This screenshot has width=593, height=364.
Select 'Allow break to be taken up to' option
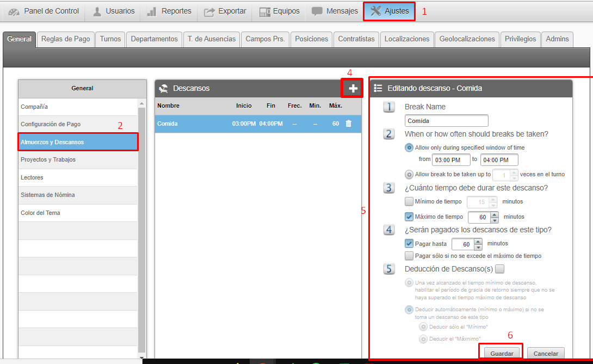coord(409,175)
